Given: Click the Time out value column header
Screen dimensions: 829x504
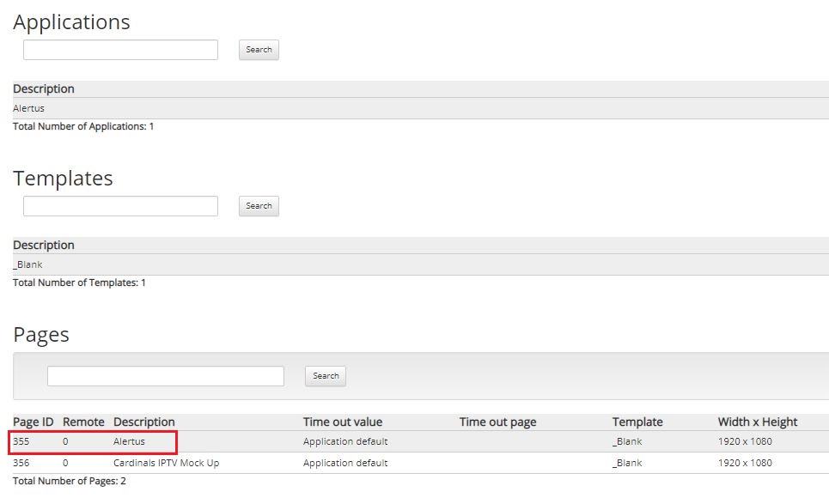Looking at the screenshot, I should pyautogui.click(x=343, y=422).
